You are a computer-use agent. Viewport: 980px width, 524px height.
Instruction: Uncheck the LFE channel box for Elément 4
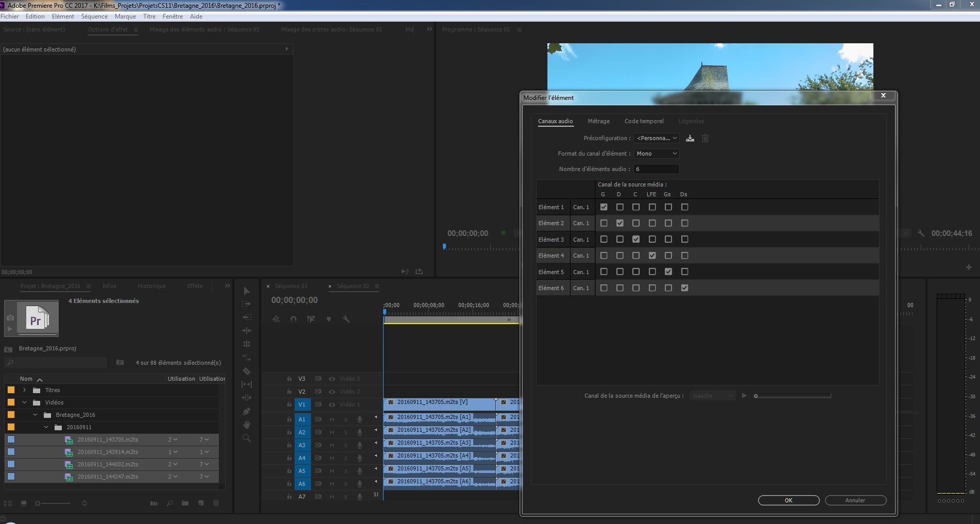[652, 256]
